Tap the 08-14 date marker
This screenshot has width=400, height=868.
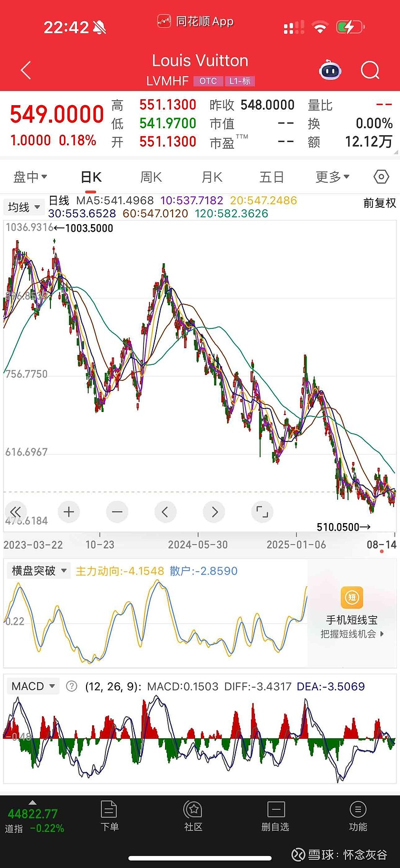(381, 545)
